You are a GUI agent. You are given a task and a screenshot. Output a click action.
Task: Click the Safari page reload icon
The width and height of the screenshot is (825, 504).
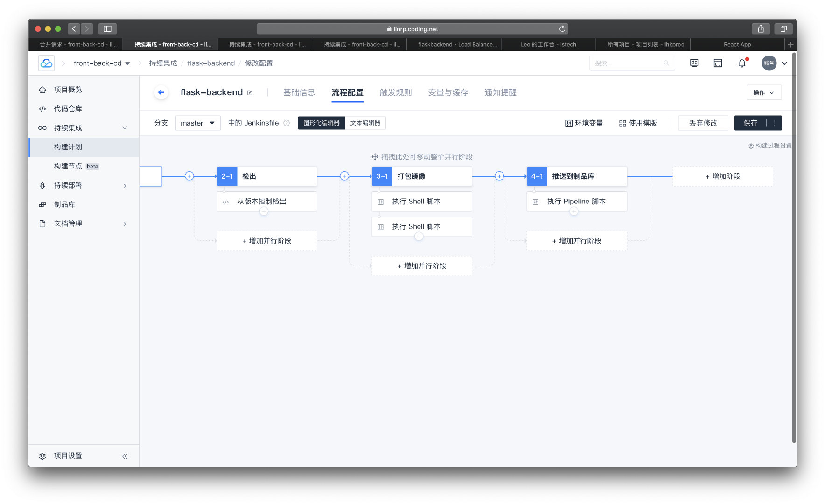tap(562, 29)
